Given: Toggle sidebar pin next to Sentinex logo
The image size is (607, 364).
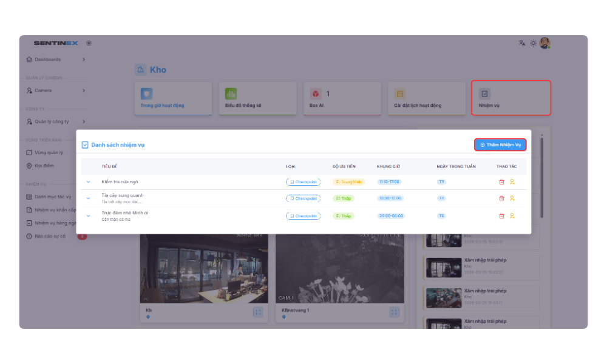Looking at the screenshot, I should [x=89, y=43].
